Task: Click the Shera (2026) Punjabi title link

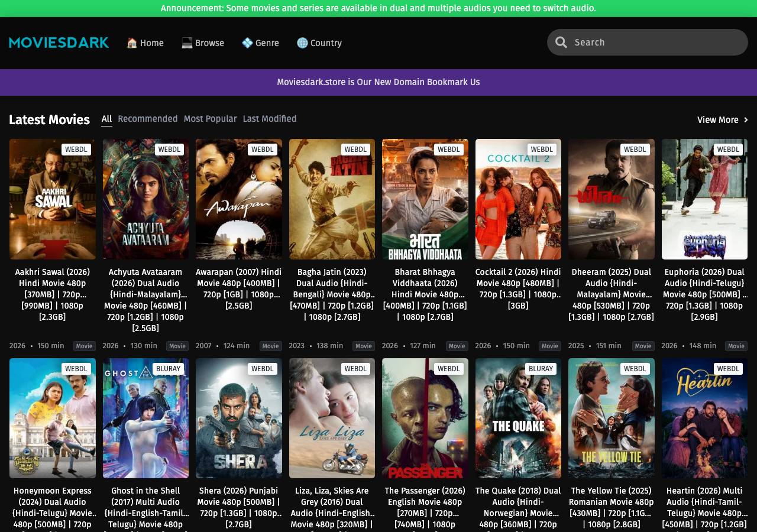Action: click(x=239, y=507)
